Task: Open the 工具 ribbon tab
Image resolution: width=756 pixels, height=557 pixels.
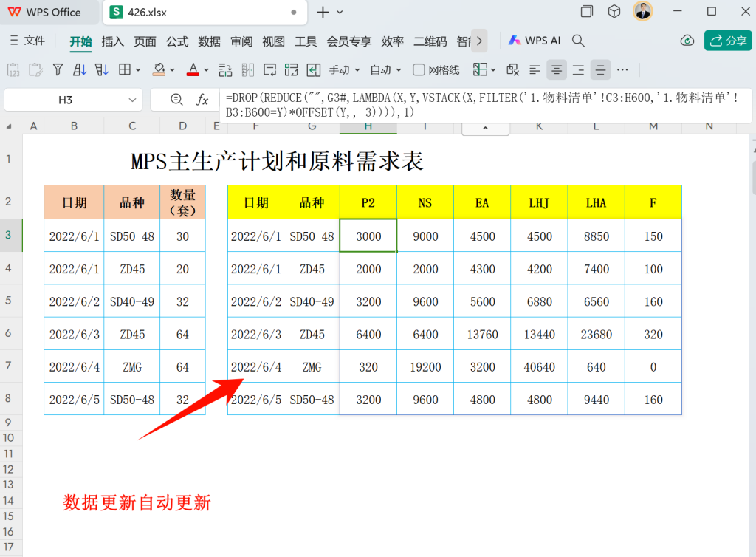Action: coord(306,41)
